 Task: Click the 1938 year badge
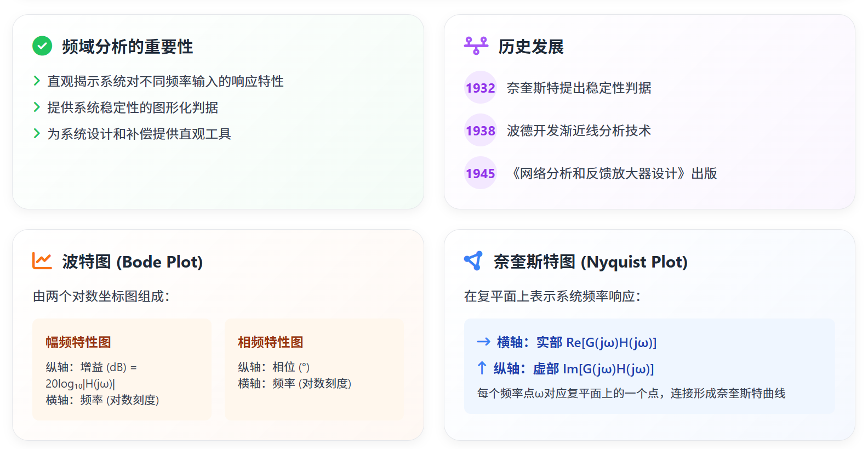tap(481, 130)
